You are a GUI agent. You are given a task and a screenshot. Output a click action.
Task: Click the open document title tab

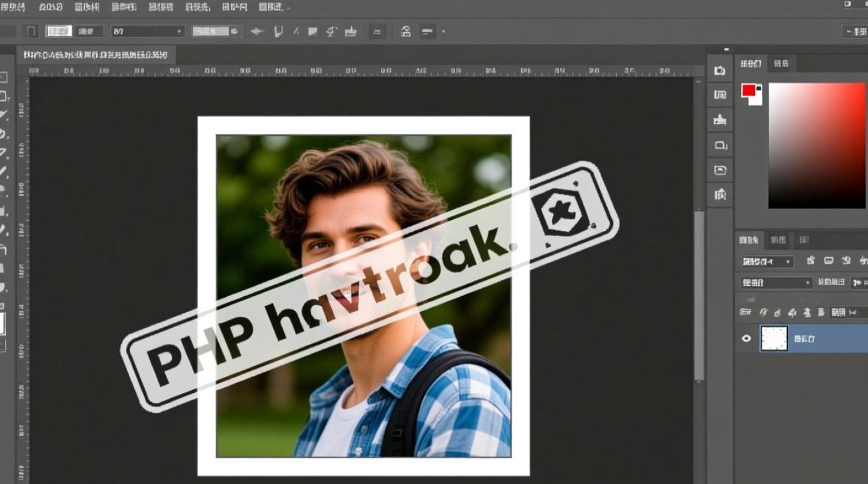94,55
